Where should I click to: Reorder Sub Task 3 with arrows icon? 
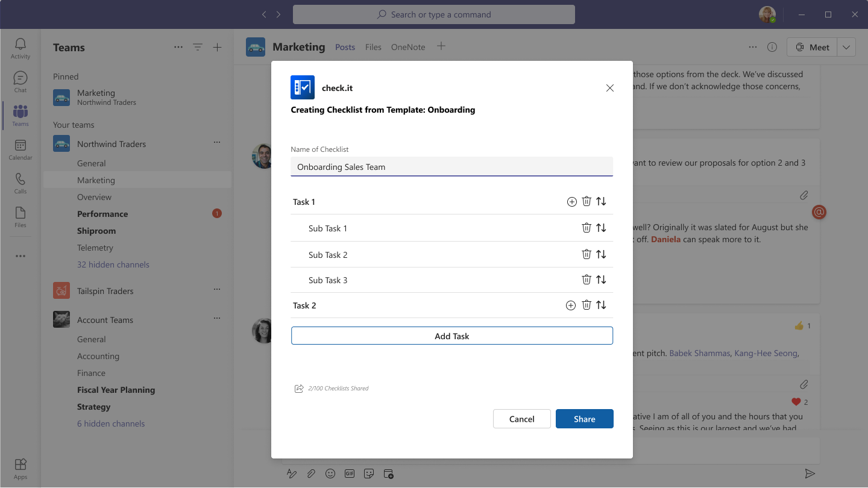[601, 280]
